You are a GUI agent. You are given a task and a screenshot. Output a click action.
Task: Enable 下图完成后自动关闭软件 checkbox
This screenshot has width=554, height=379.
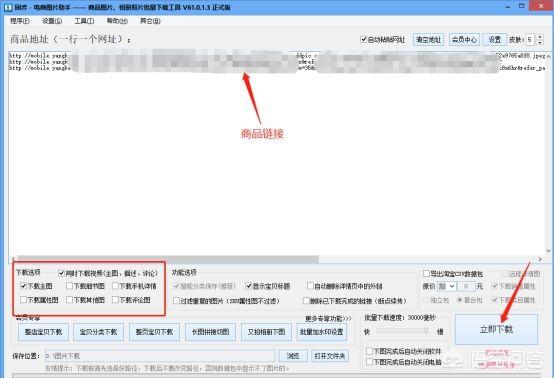click(369, 351)
